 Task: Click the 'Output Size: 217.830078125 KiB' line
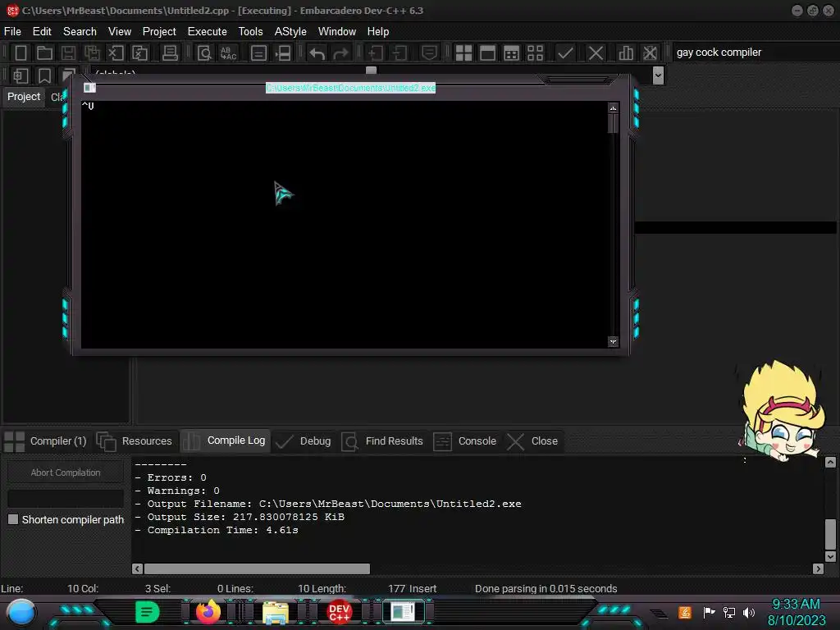pyautogui.click(x=240, y=517)
